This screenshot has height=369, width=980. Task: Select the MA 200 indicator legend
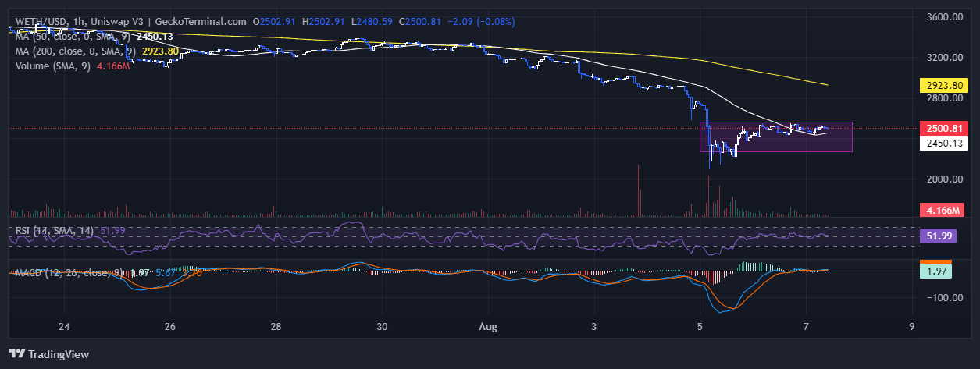click(77, 51)
